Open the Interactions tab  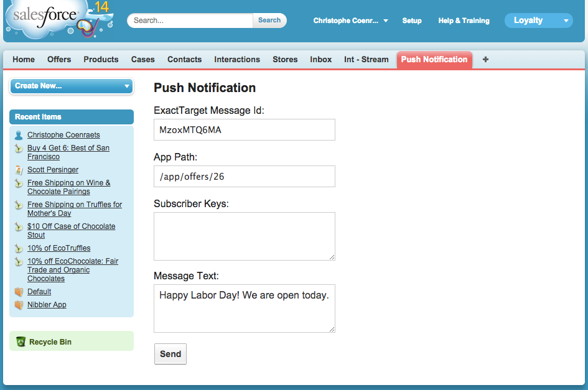point(237,59)
